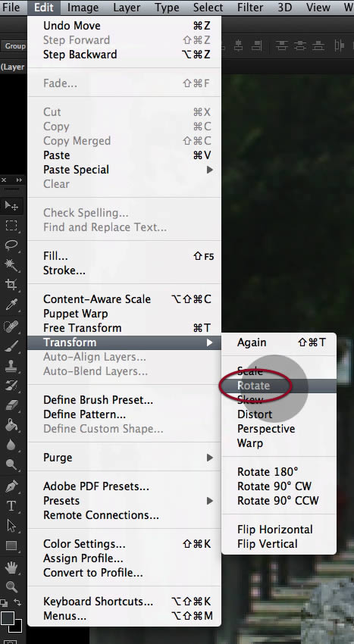The image size is (354, 644).
Task: Click the foreground color swatch
Action: click(7, 618)
